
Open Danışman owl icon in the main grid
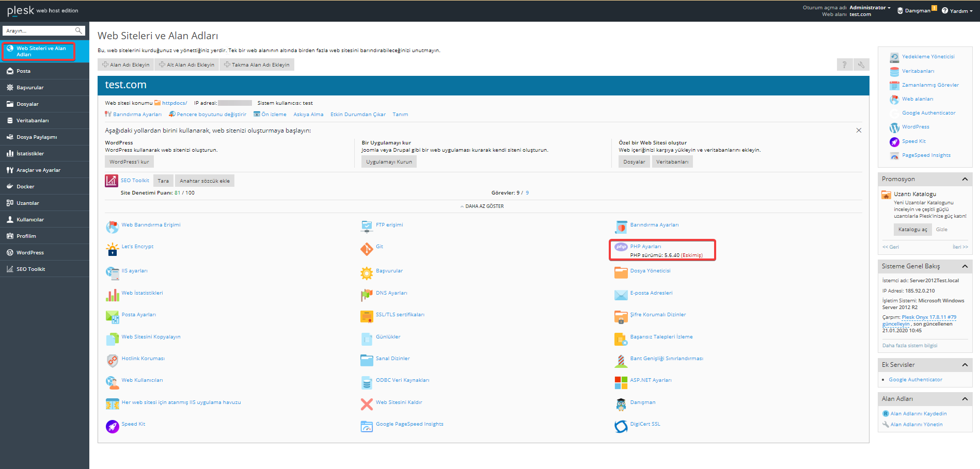(x=621, y=405)
